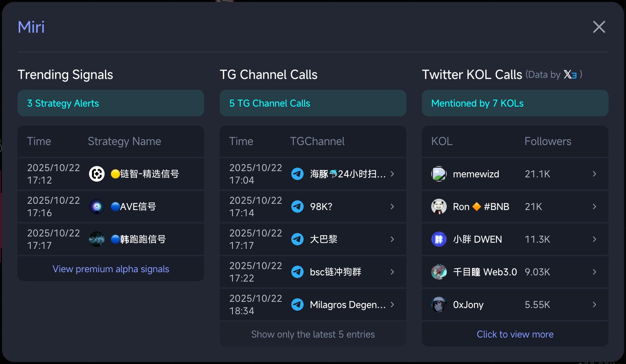The image size is (626, 364).
Task: Click the 韩跑跑信号 strategy avatar icon
Action: (97, 239)
